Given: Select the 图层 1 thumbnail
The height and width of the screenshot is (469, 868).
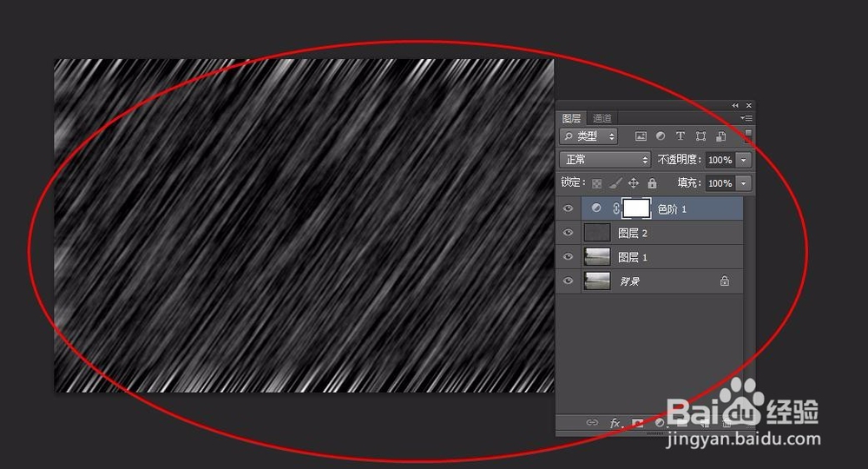Looking at the screenshot, I should click(x=597, y=256).
